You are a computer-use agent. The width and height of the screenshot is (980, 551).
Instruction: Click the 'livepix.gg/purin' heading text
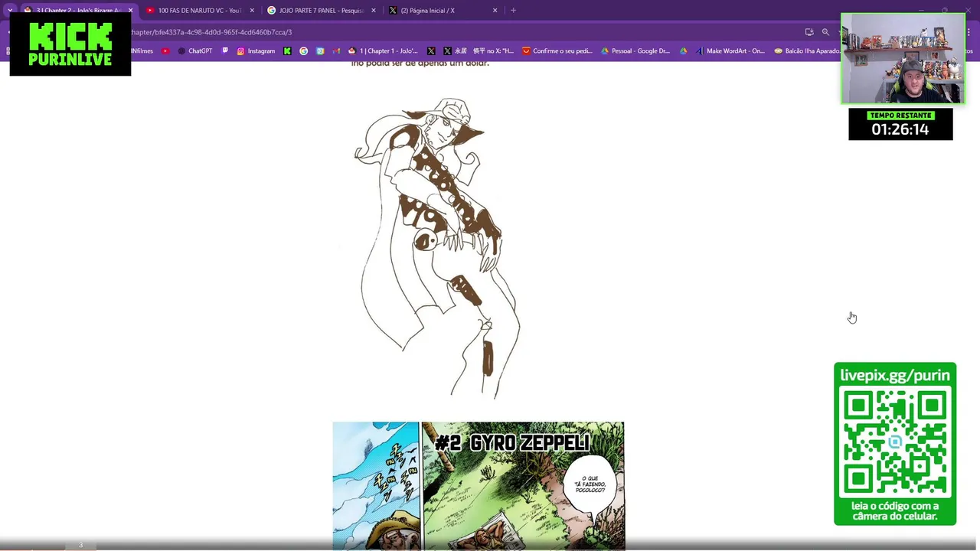click(895, 375)
